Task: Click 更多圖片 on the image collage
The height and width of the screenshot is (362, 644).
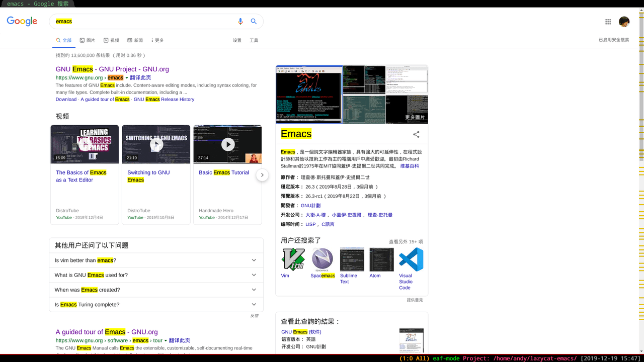Action: [415, 118]
